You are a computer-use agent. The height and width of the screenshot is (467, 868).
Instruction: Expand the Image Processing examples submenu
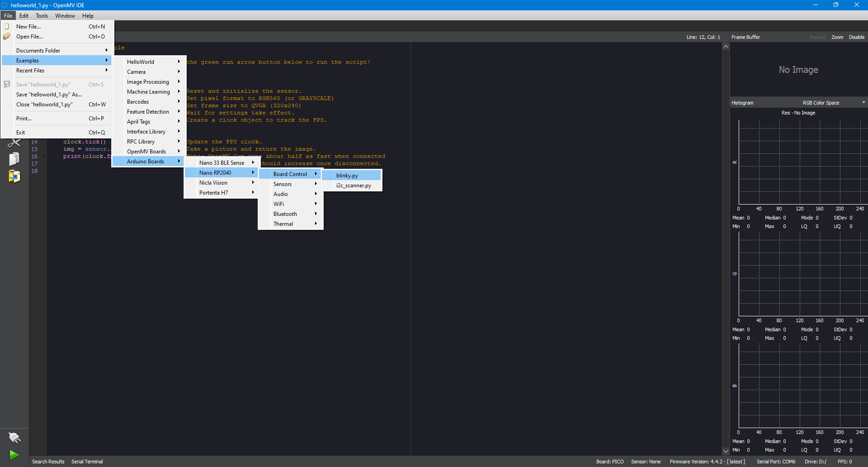pyautogui.click(x=148, y=82)
